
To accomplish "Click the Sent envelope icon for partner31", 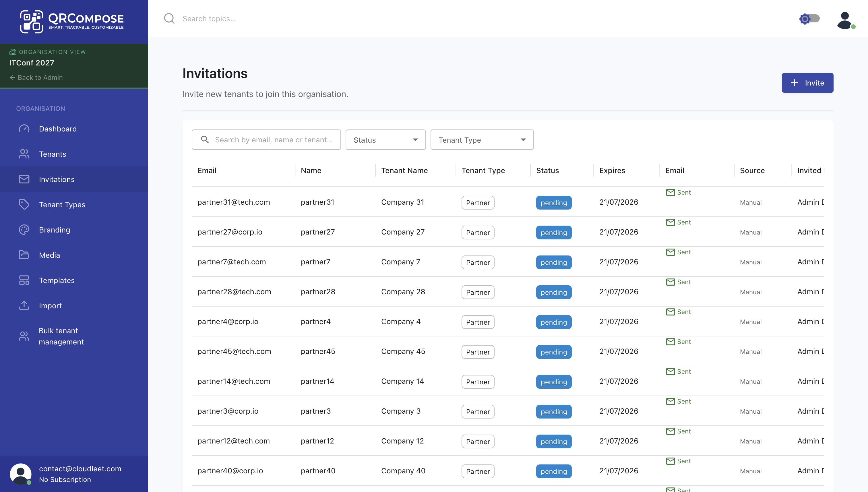I will pos(670,192).
